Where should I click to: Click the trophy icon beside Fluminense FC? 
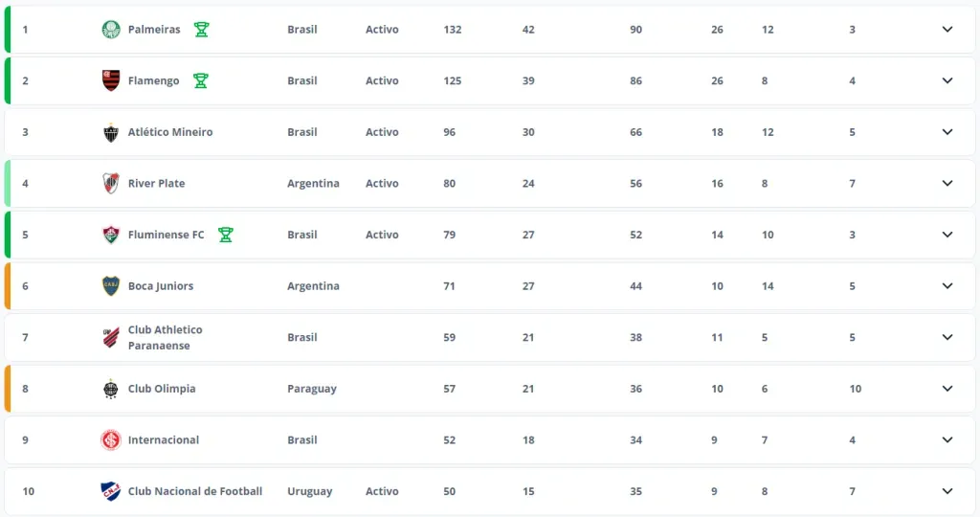(x=225, y=235)
